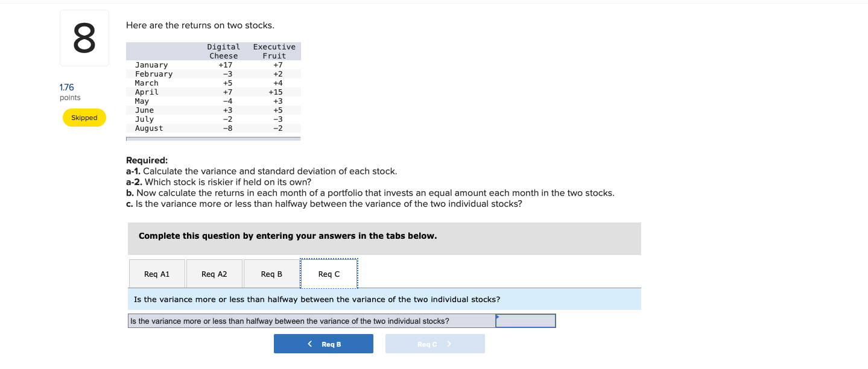
Task: Click the 1.76 points link
Action: click(66, 87)
